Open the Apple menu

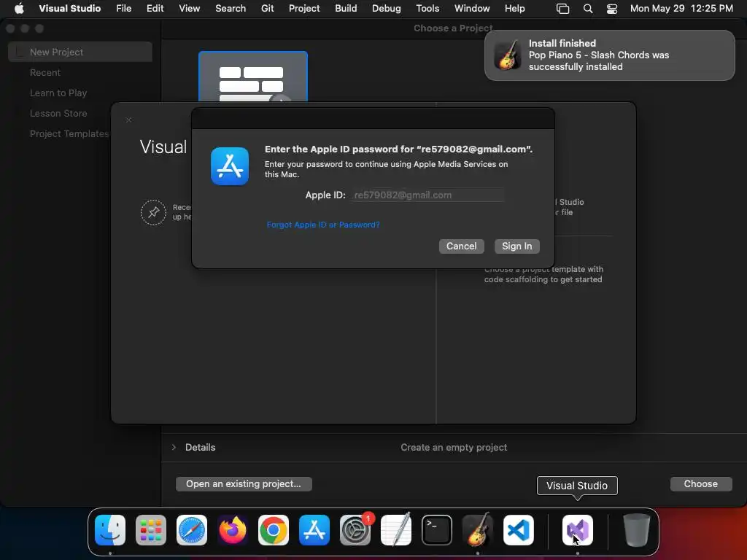19,8
